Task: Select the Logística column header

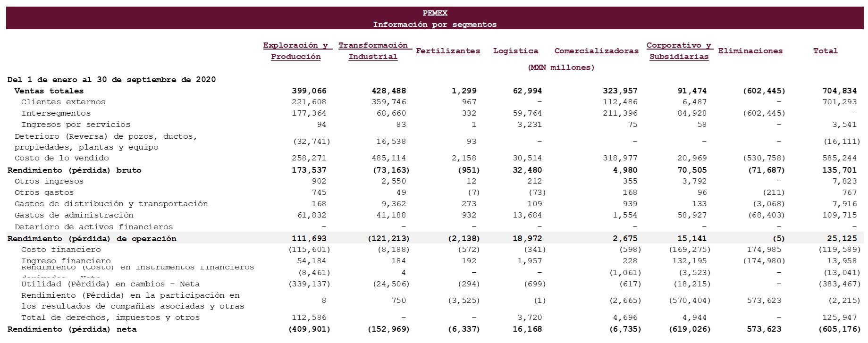Action: click(x=515, y=51)
